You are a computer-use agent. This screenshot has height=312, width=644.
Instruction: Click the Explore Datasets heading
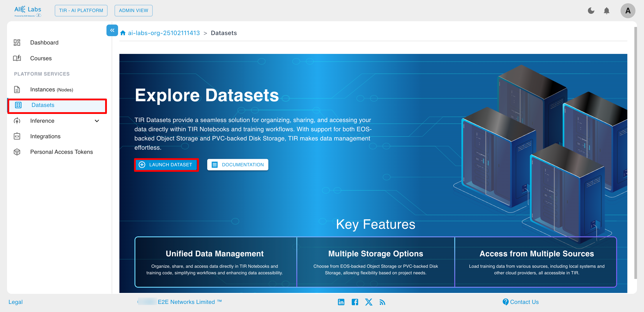pyautogui.click(x=207, y=95)
